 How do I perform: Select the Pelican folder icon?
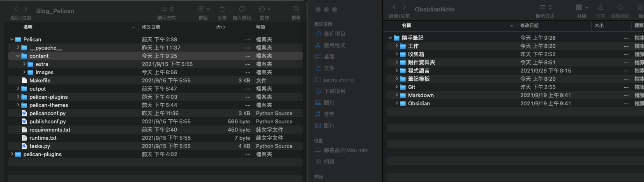point(18,40)
